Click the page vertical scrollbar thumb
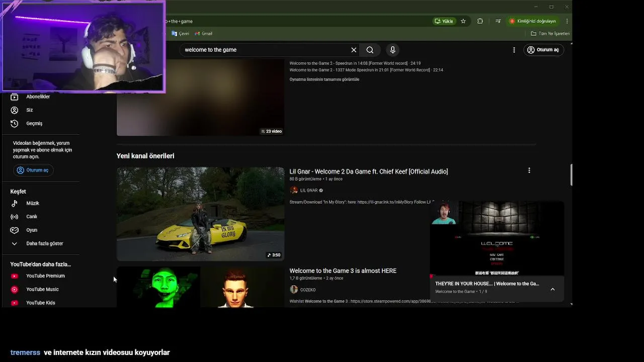 click(x=571, y=175)
